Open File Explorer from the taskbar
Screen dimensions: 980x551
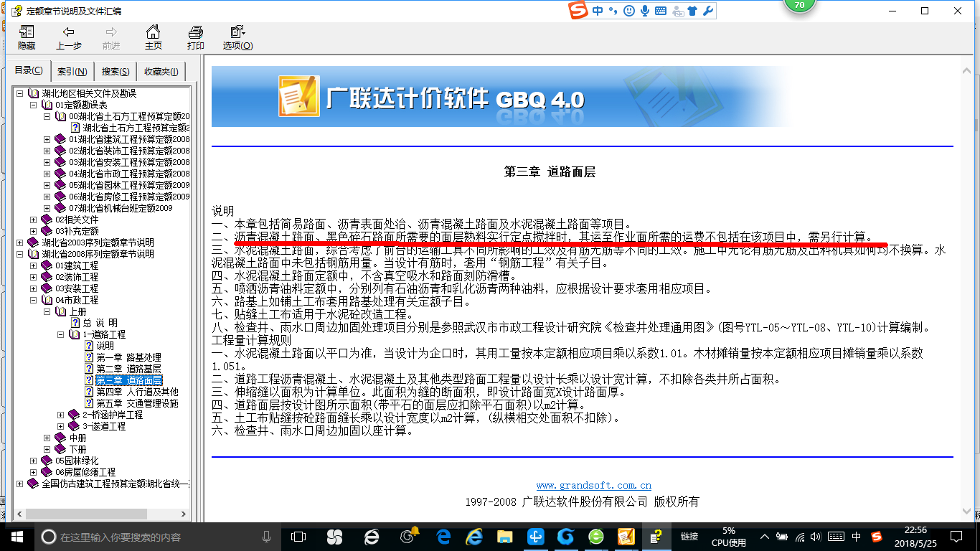[x=506, y=537]
